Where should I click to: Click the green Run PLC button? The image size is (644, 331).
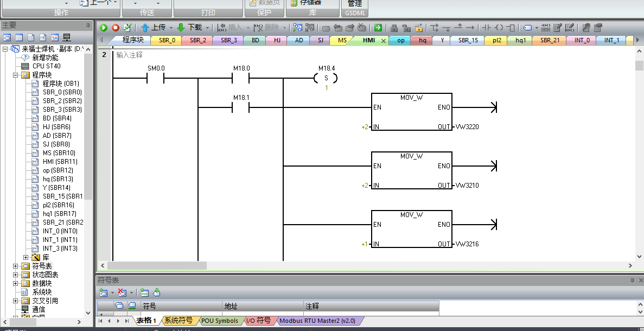[104, 28]
